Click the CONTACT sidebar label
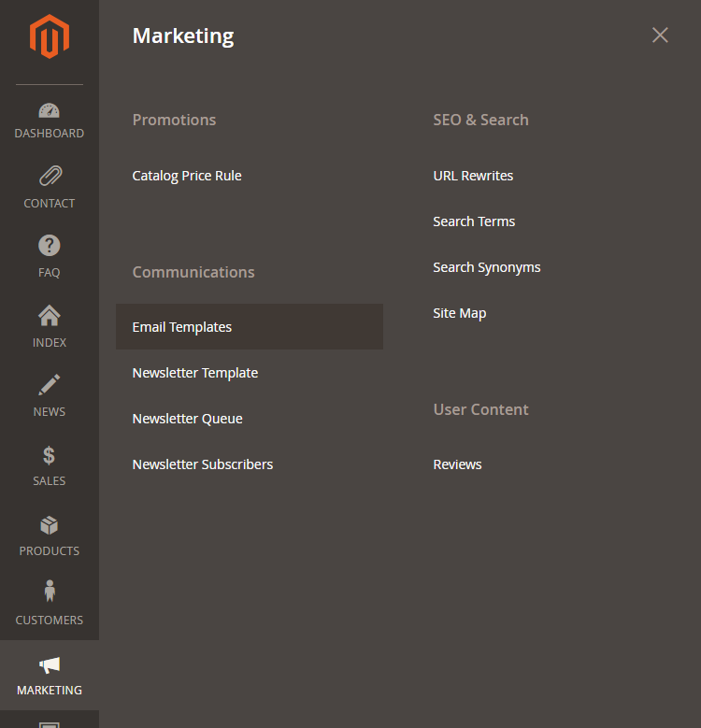701x728 pixels. coord(50,204)
